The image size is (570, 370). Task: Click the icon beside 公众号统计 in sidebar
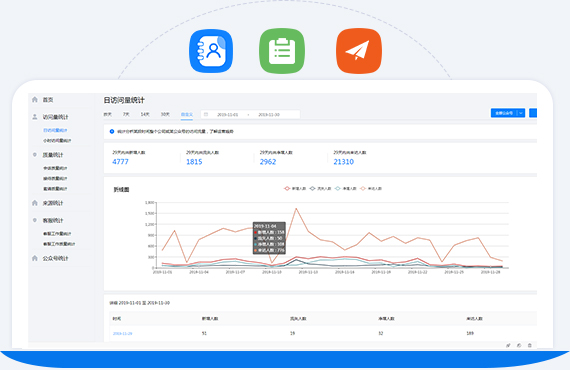pos(35,258)
